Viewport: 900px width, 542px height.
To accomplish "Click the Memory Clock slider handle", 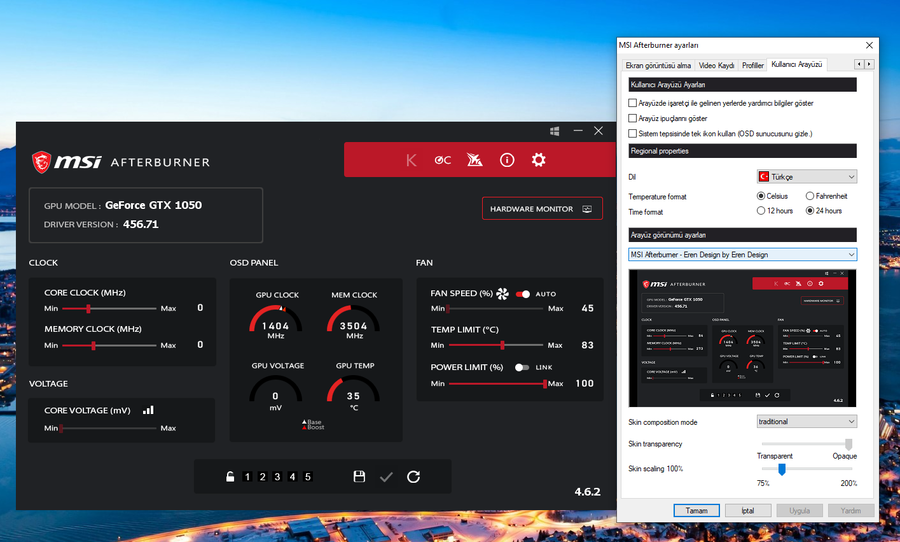I will [93, 345].
